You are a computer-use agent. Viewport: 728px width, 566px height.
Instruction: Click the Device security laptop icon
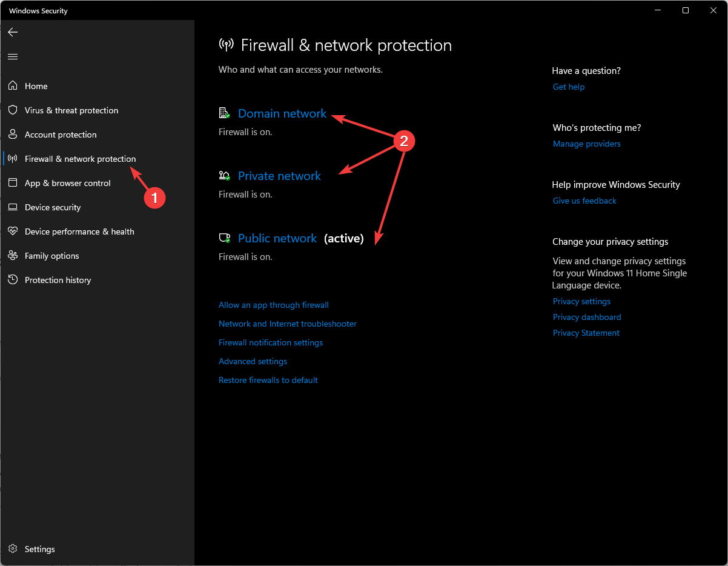click(13, 207)
